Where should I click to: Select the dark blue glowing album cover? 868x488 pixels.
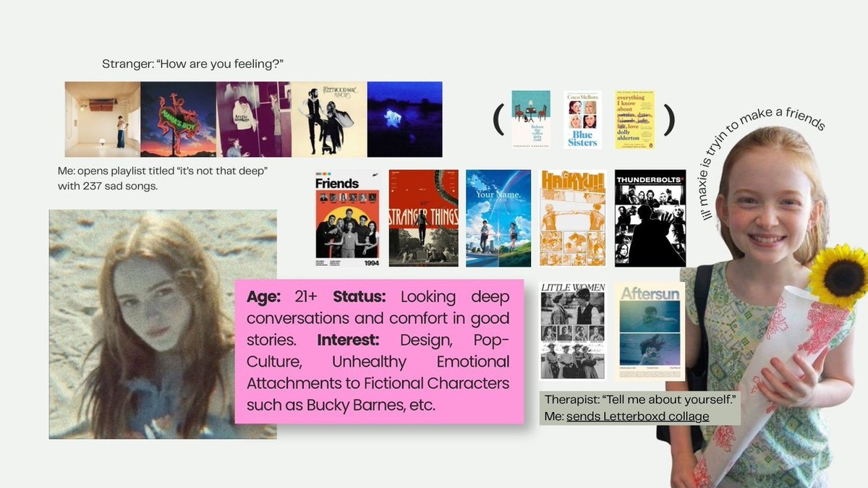pos(404,119)
